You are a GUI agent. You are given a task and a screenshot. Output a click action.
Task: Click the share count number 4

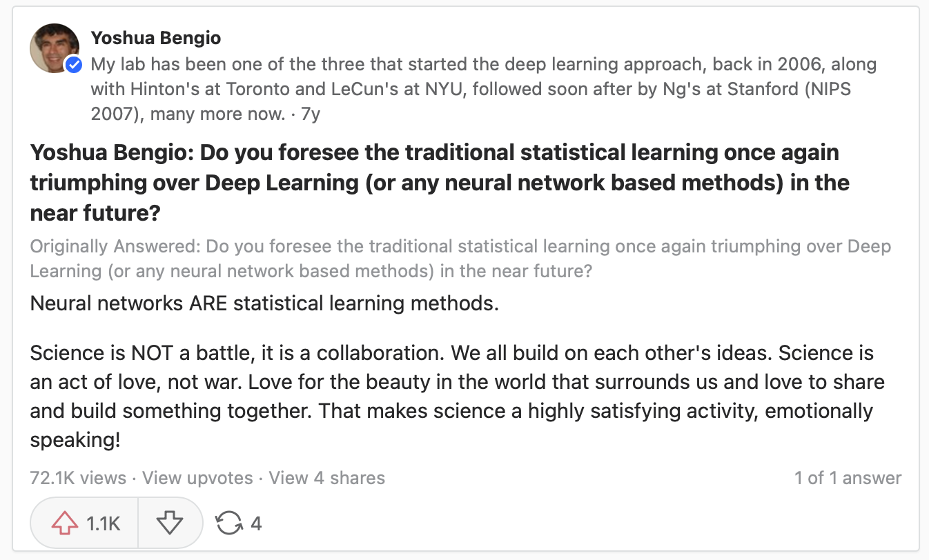coord(256,524)
